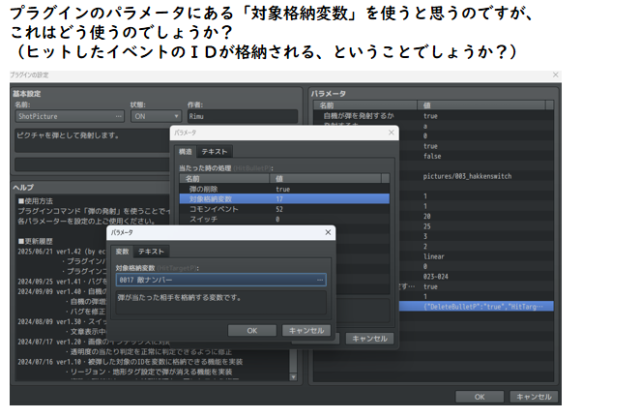The image size is (640, 418).
Task: Close the front パラメータ variable dialog
Action: pyautogui.click(x=328, y=232)
